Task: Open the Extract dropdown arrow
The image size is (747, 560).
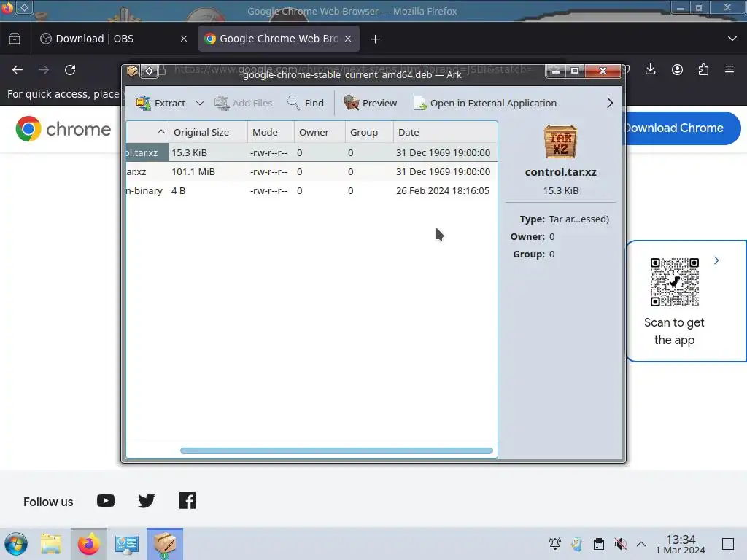Action: 200,103
